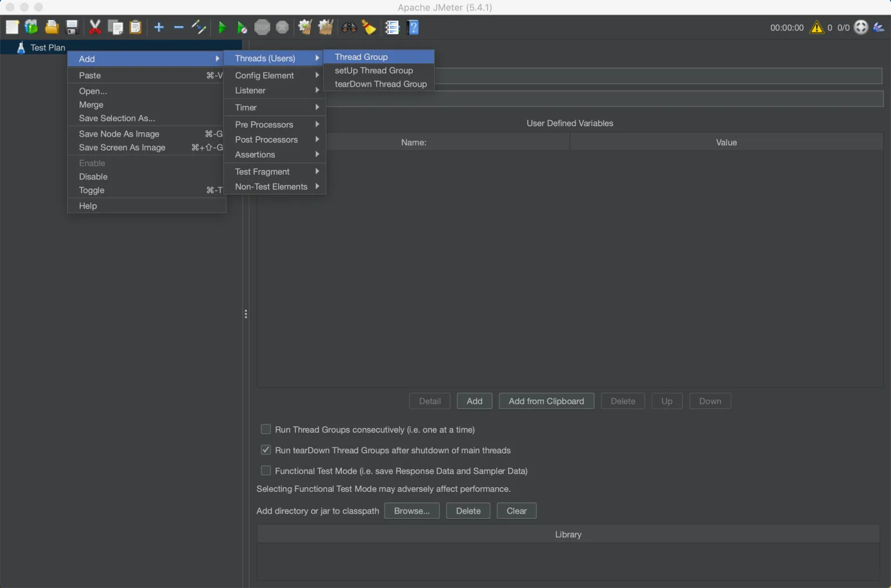
Task: Click the floppy disk Save icon
Action: [72, 28]
